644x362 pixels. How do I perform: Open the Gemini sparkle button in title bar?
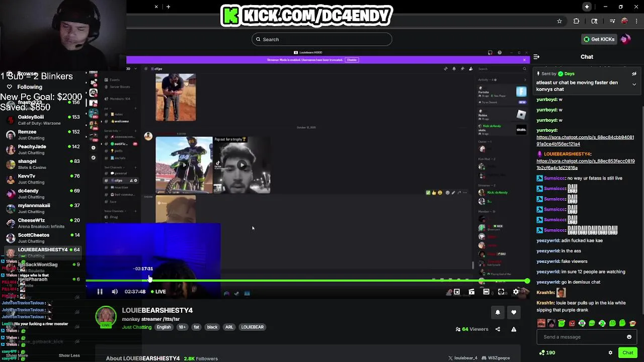(587, 7)
